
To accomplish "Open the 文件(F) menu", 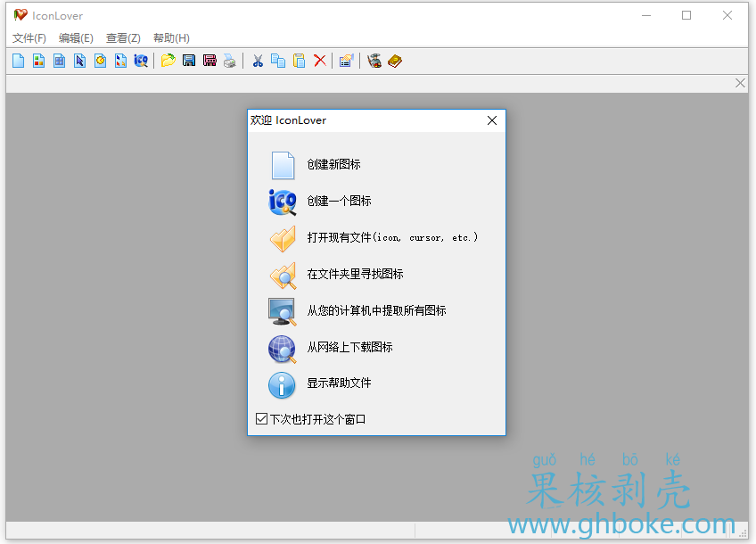I will (29, 38).
